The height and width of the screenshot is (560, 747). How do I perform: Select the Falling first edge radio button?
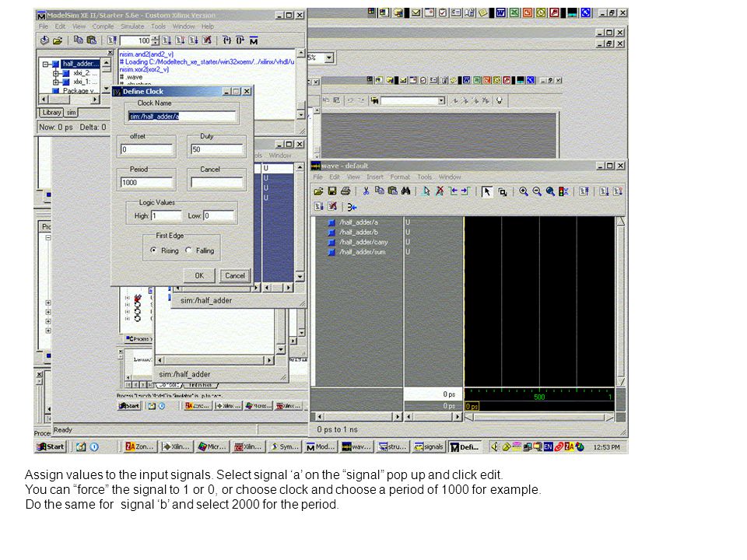(188, 250)
